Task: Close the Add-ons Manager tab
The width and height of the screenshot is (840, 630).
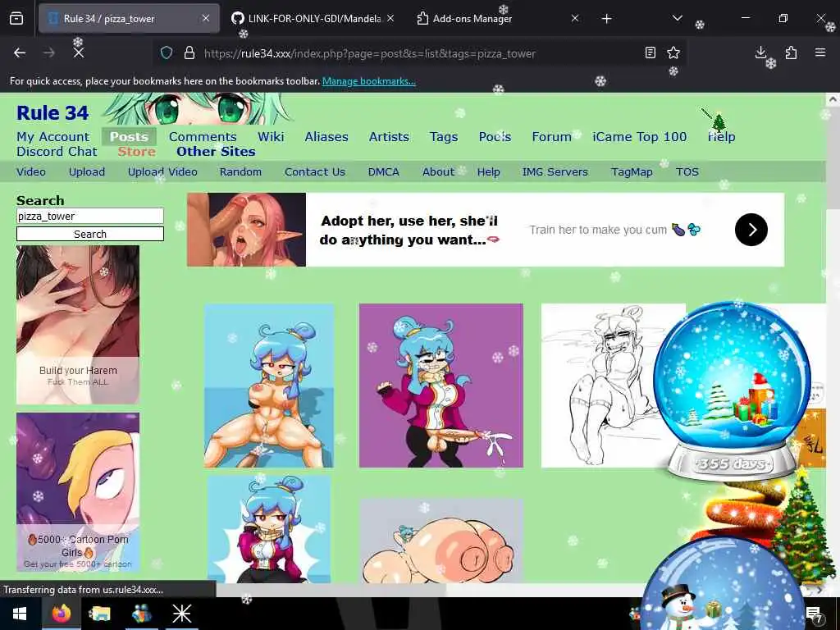Action: pos(575,18)
